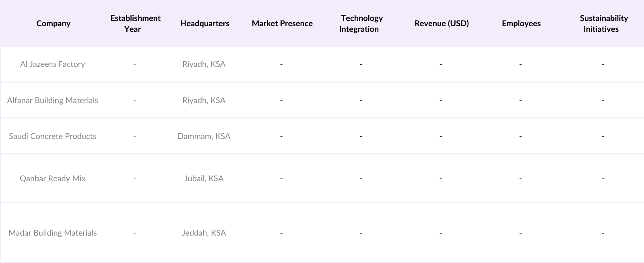Click Madar Building Materials employees cell
This screenshot has height=263, width=644.
pos(520,233)
